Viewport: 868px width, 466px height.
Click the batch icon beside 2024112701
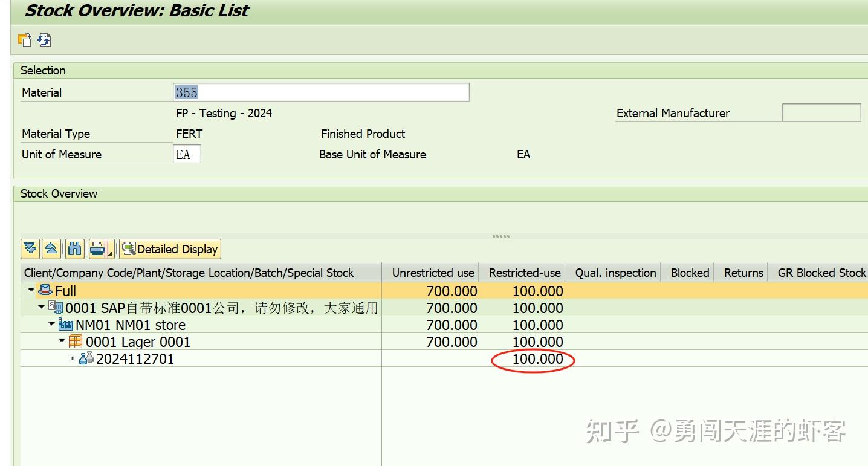point(86,358)
